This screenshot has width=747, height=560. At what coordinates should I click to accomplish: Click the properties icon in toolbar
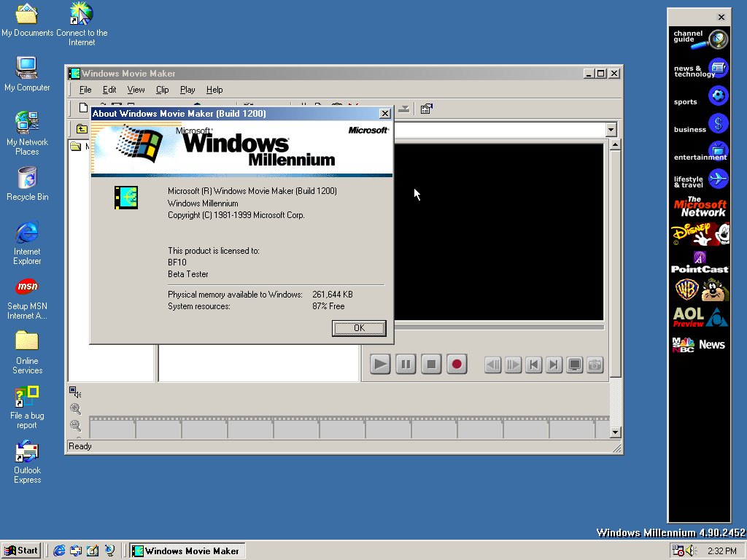[427, 109]
